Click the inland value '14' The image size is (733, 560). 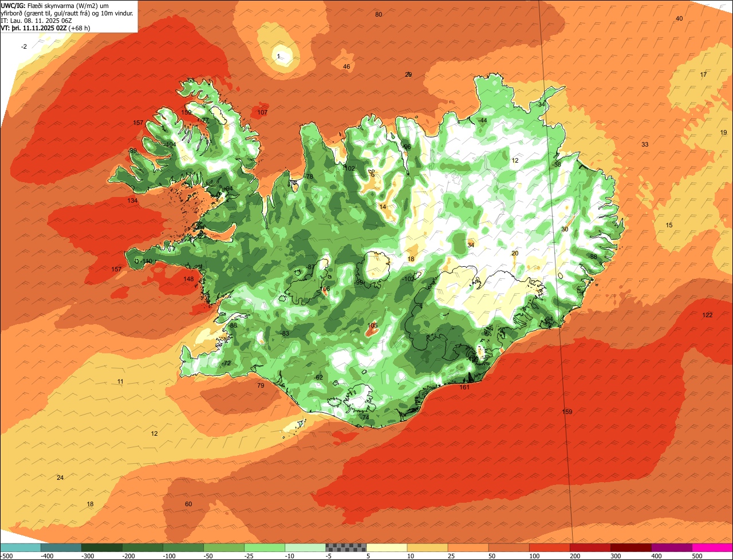point(383,207)
